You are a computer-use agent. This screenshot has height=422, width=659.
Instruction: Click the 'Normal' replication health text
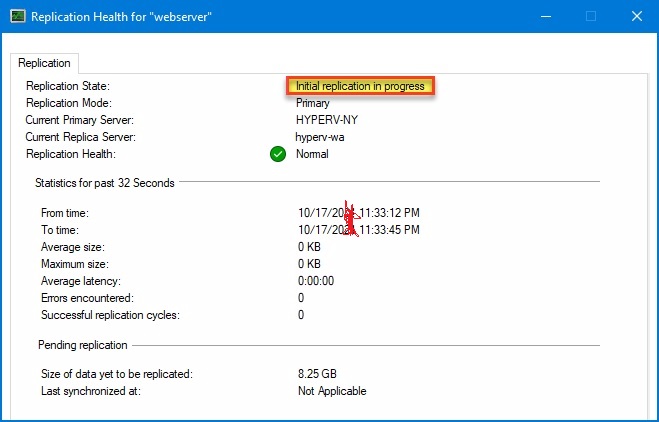tap(312, 154)
